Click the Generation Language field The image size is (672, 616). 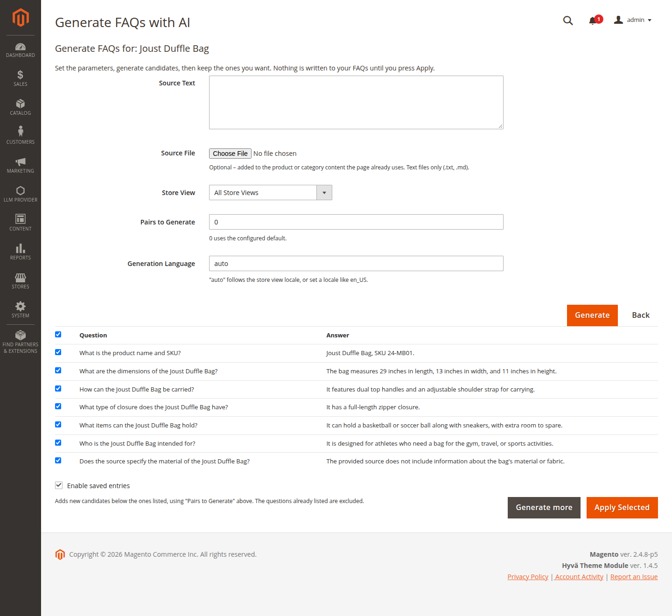coord(356,264)
